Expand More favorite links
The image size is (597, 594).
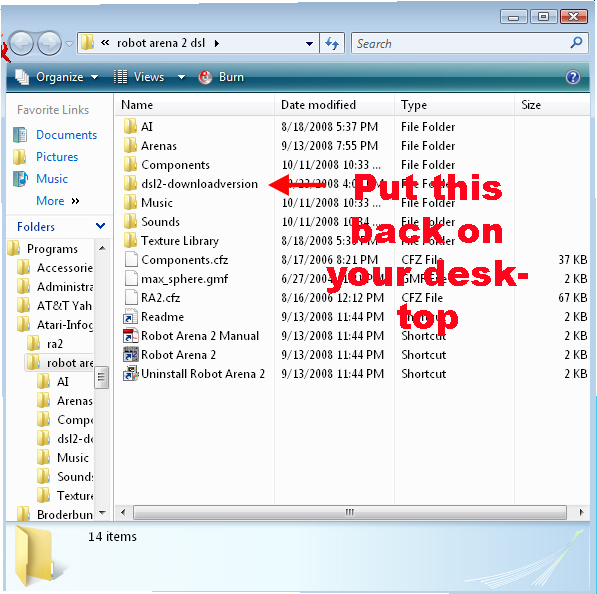[57, 201]
